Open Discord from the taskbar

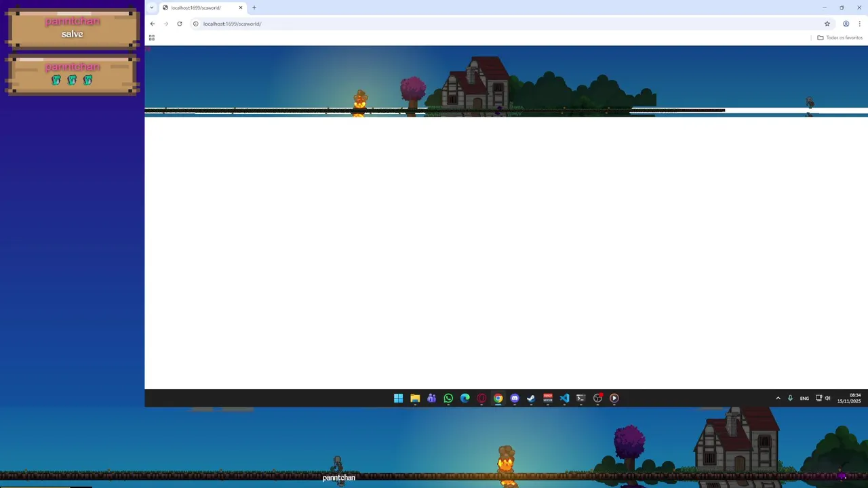[515, 399]
